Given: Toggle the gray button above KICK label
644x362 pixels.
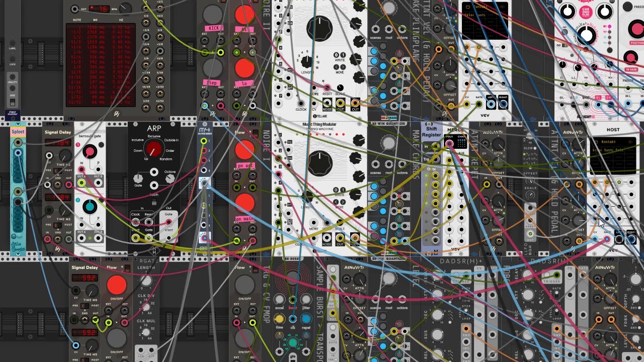Looking at the screenshot, I should (212, 14).
